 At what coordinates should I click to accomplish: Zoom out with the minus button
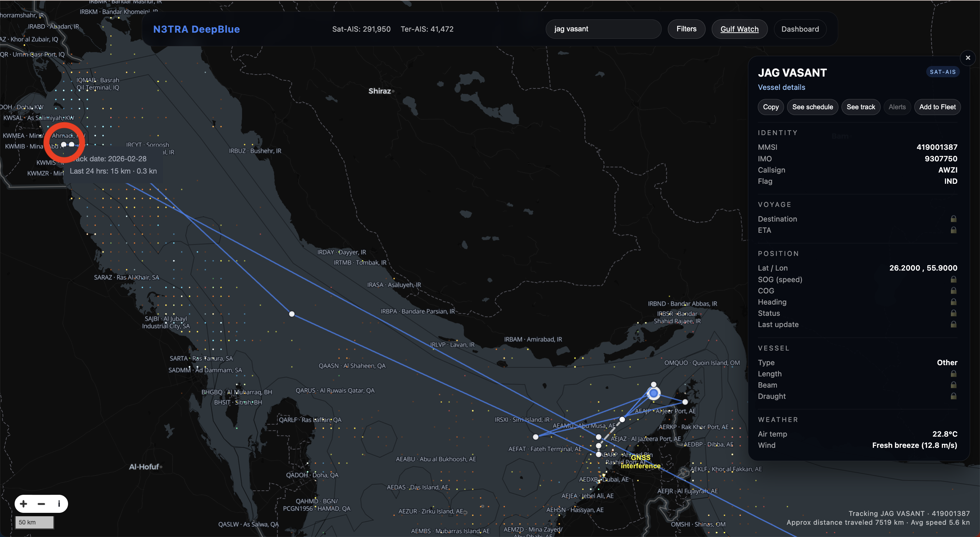42,504
